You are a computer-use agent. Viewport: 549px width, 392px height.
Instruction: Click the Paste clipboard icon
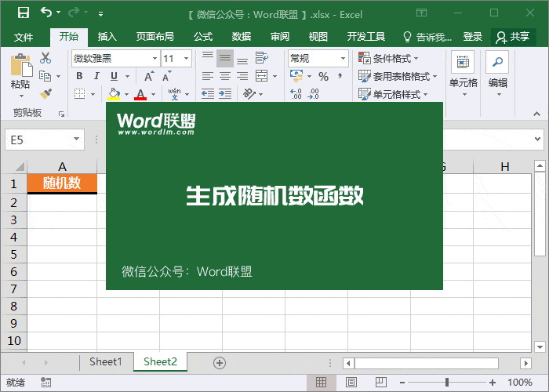pyautogui.click(x=20, y=69)
